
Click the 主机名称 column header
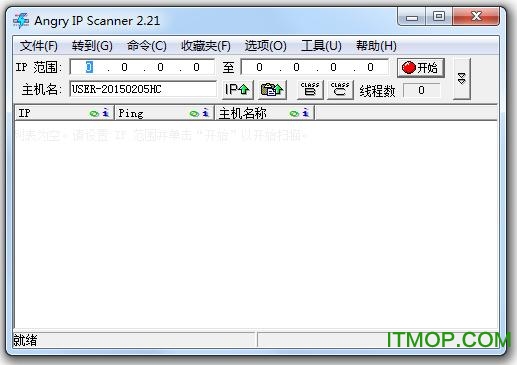pos(265,113)
